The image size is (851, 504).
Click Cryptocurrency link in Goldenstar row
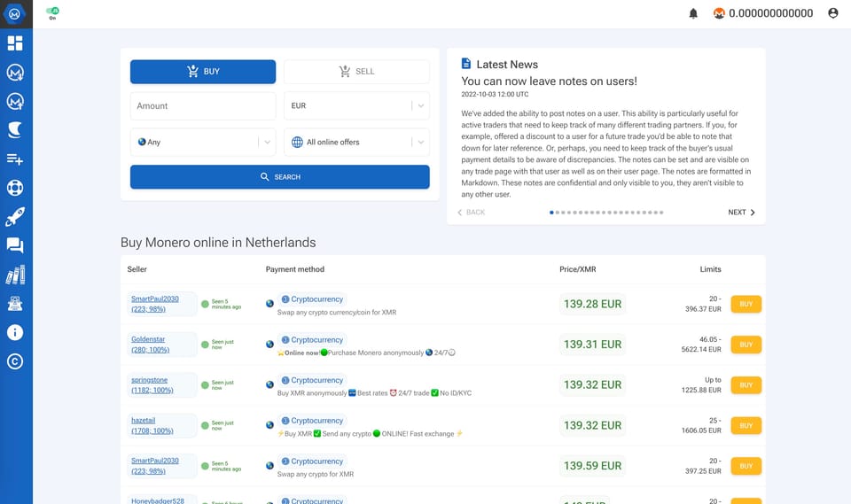pyautogui.click(x=313, y=339)
